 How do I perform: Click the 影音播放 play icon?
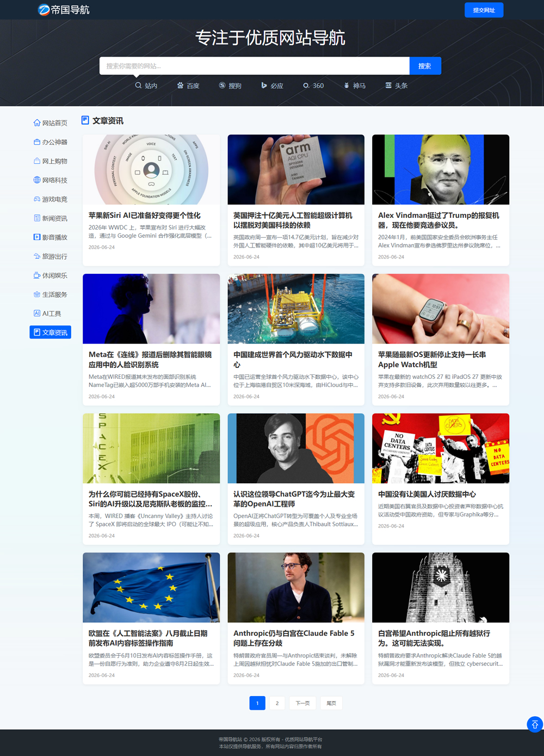[37, 237]
